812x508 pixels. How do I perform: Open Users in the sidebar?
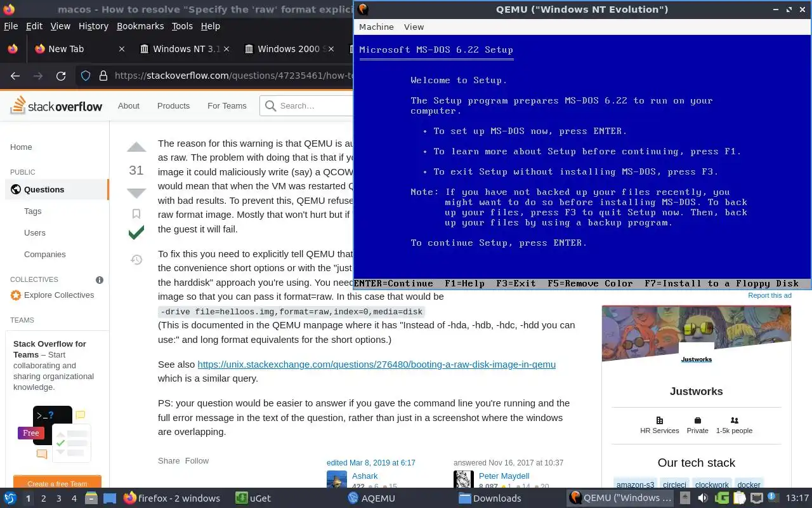click(x=35, y=232)
